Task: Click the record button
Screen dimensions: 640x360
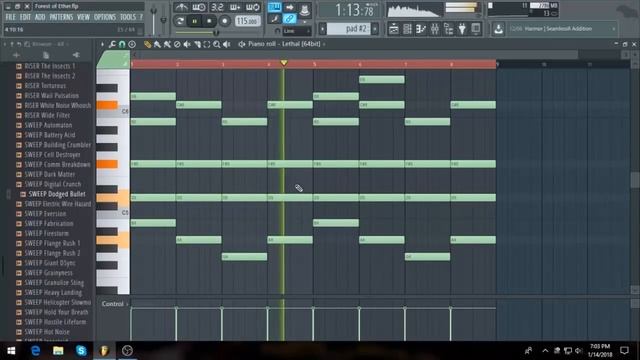Action: (224, 21)
